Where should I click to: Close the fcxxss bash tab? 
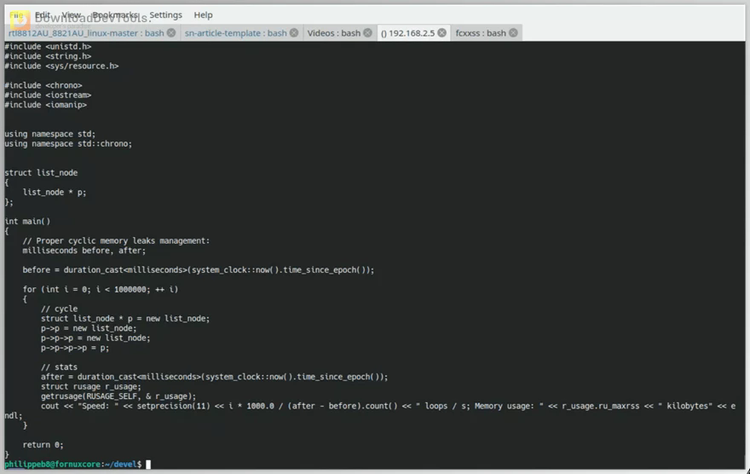513,33
